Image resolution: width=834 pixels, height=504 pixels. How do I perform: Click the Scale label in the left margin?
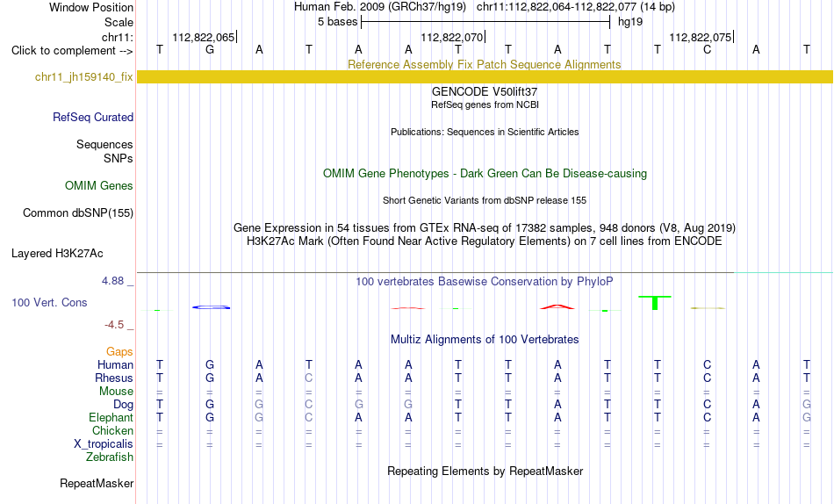tap(119, 22)
